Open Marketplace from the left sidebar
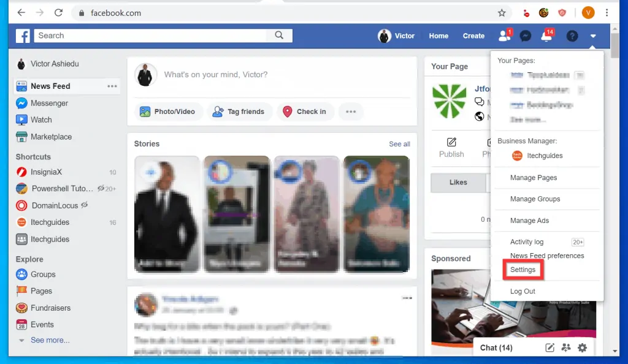 (51, 137)
